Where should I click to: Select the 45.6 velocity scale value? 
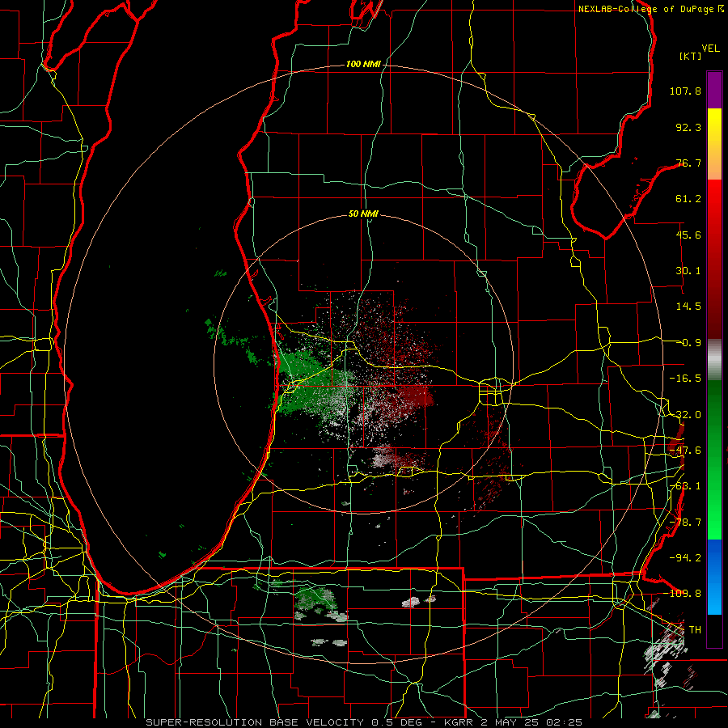688,235
